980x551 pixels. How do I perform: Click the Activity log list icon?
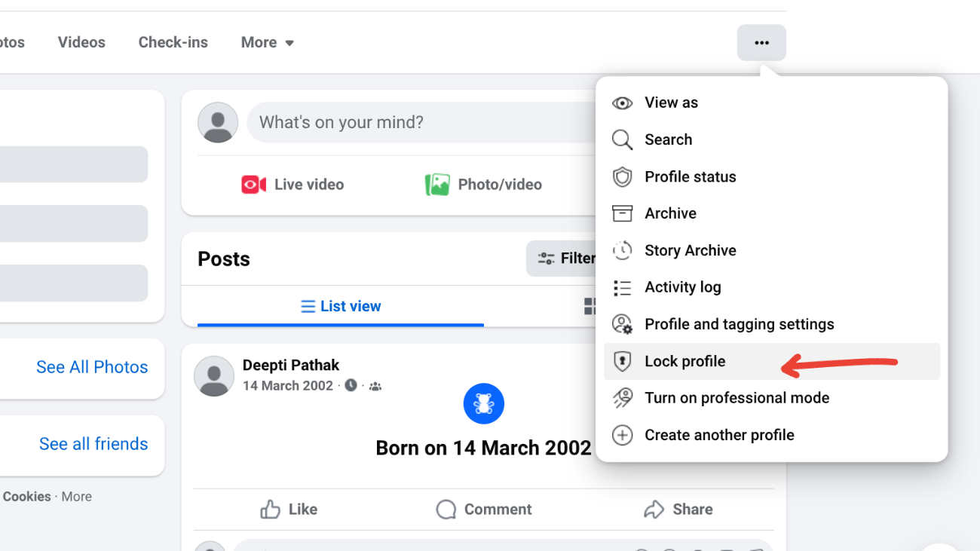[x=622, y=287]
